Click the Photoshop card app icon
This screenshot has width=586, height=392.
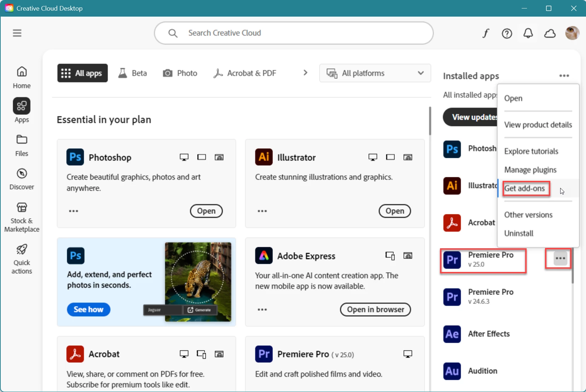point(75,157)
